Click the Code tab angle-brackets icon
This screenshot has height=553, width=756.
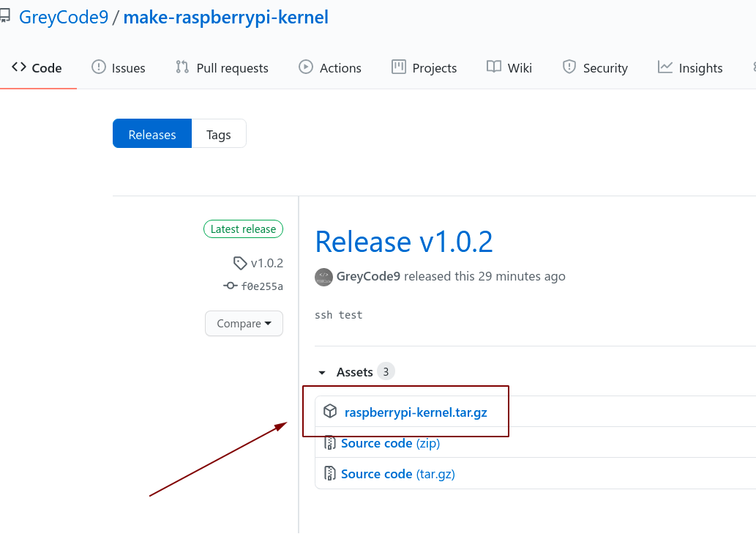[x=19, y=67]
